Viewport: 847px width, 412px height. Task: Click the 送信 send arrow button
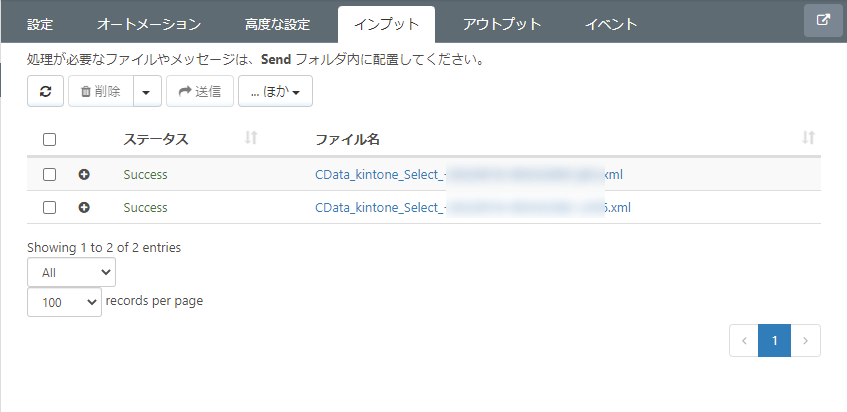click(x=200, y=91)
